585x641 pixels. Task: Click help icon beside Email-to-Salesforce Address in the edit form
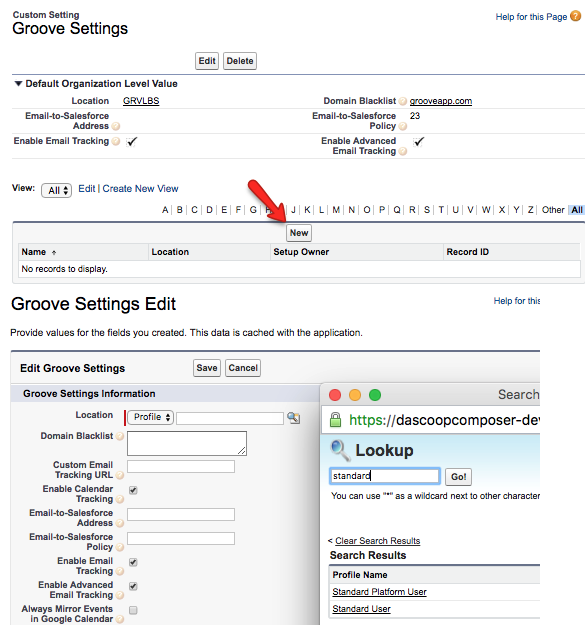point(119,523)
